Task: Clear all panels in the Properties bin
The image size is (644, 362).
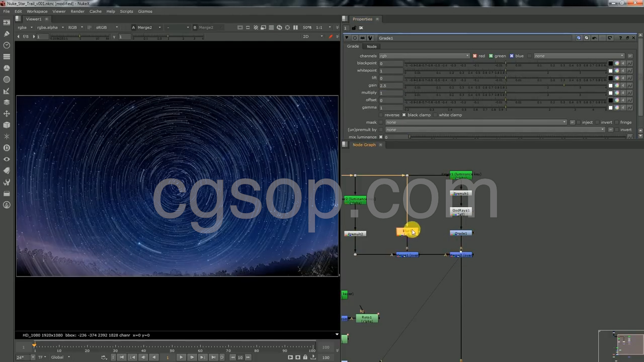Action: point(361,28)
